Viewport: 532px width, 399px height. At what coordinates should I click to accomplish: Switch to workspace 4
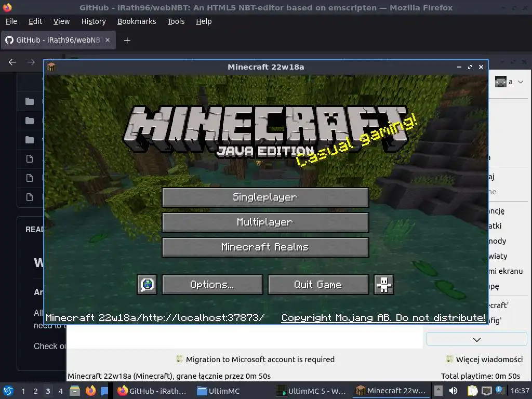[x=60, y=391]
